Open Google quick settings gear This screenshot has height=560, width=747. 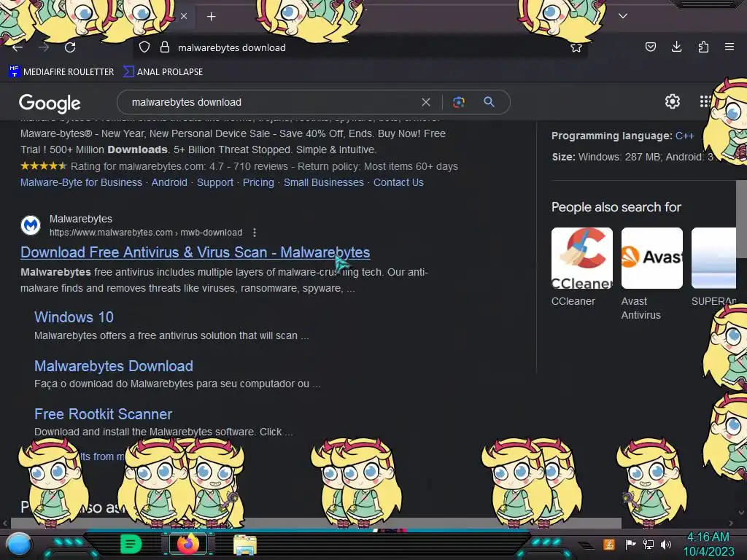coord(672,101)
